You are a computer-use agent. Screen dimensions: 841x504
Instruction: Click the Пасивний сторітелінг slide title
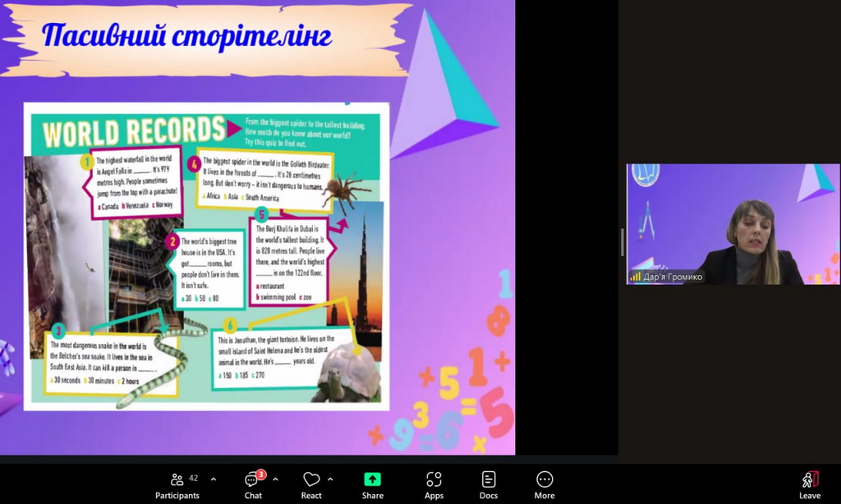coord(186,35)
